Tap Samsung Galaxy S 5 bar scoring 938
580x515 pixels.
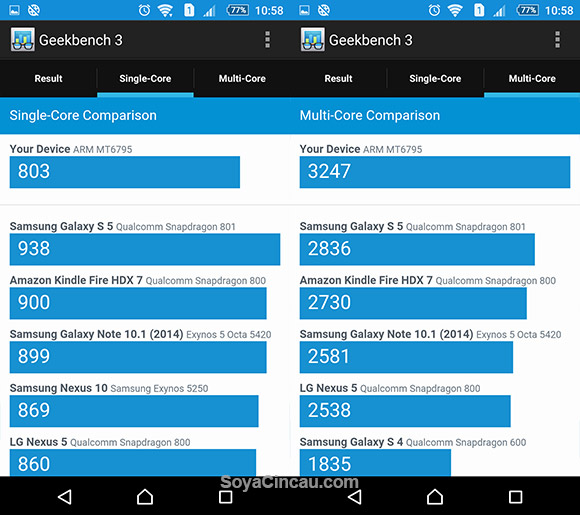pos(145,249)
